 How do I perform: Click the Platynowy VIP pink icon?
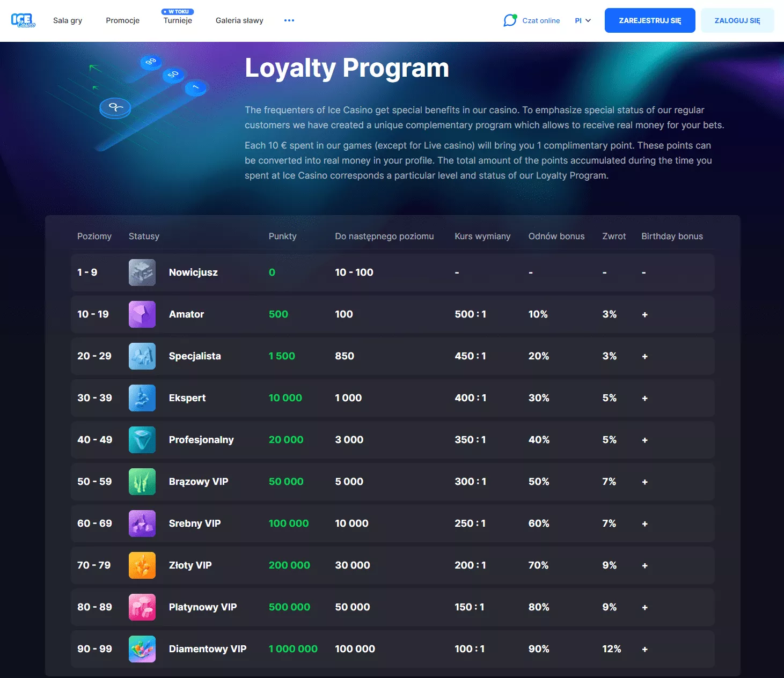point(142,607)
